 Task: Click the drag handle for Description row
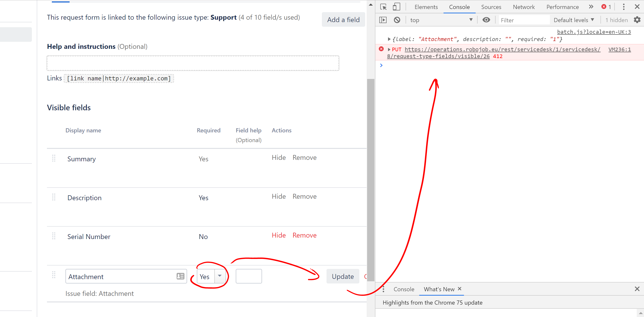pos(54,197)
